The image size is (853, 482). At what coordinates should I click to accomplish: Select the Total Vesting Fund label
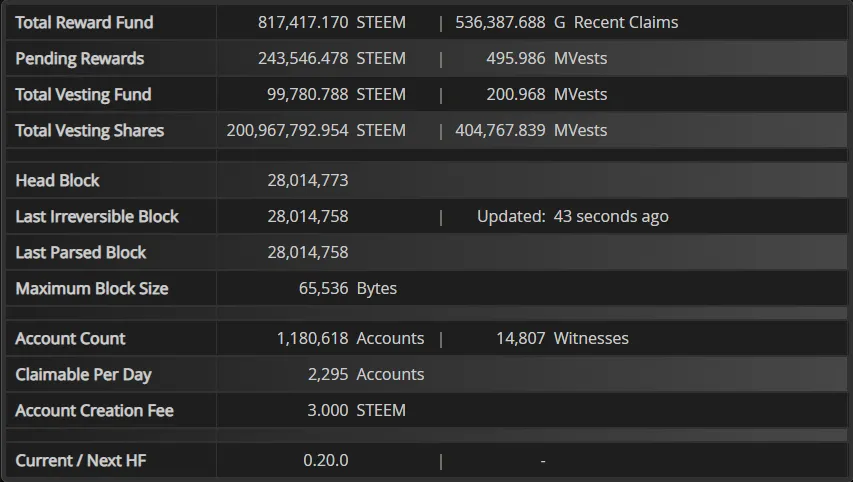pos(83,94)
